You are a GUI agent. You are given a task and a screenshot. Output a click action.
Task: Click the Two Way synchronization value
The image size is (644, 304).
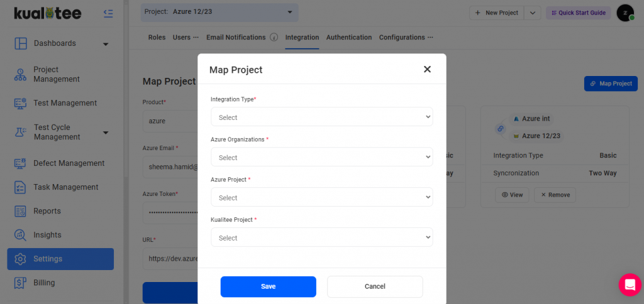click(602, 173)
